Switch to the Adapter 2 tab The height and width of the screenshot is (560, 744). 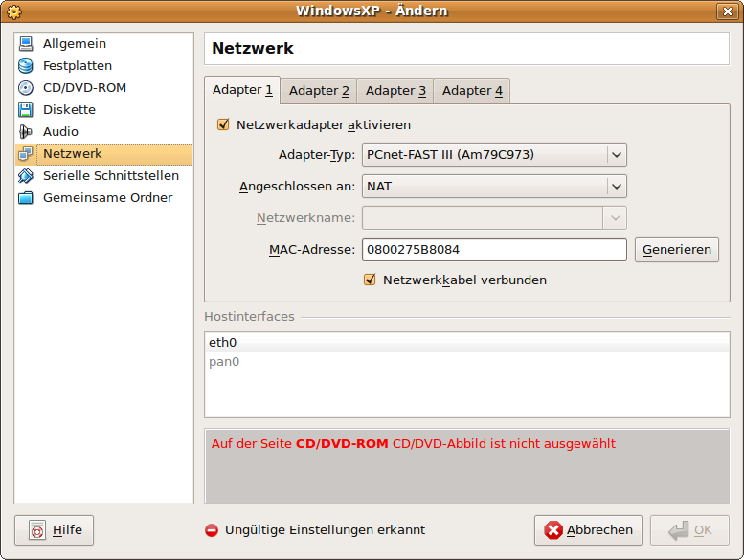click(319, 91)
